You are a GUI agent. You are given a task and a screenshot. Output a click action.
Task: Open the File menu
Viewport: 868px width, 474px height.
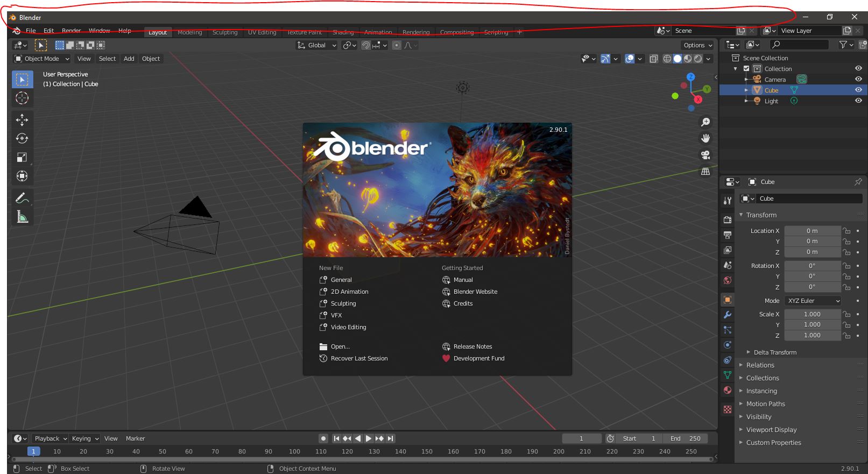(31, 31)
